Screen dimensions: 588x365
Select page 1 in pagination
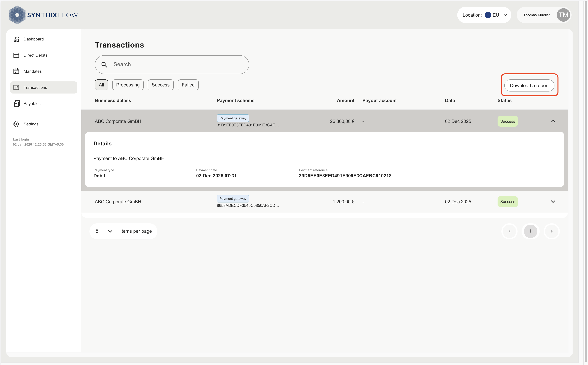tap(530, 231)
